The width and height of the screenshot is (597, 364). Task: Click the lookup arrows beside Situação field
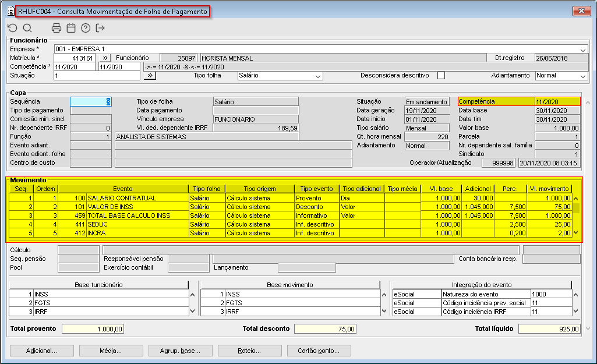(149, 76)
